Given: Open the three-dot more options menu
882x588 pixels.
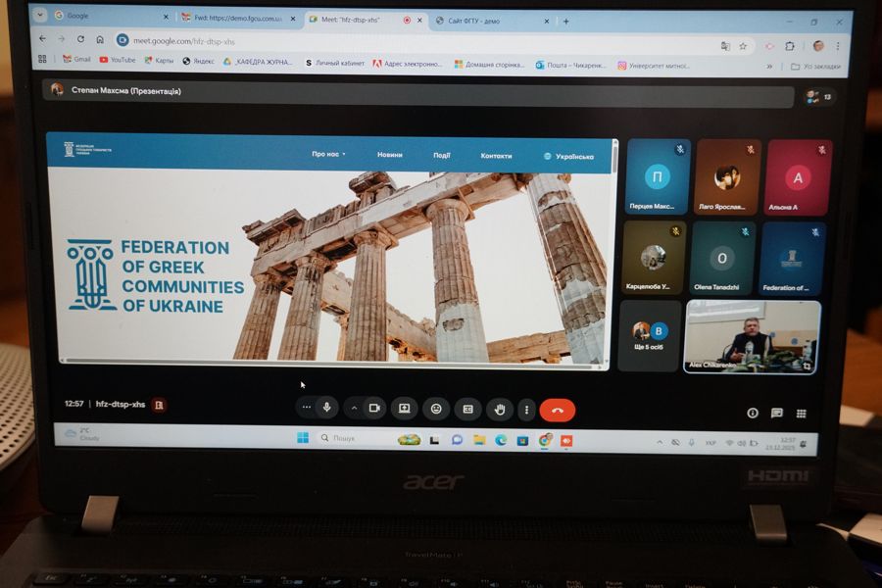Looking at the screenshot, I should (527, 410).
